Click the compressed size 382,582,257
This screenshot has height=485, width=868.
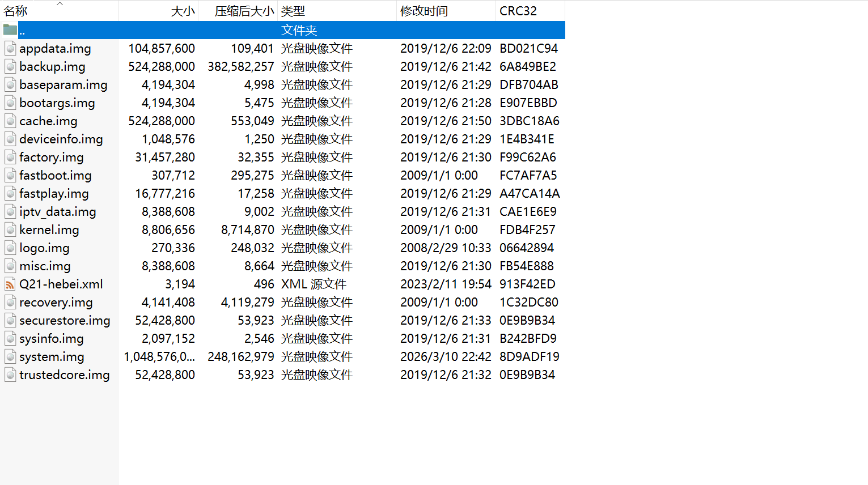click(241, 66)
